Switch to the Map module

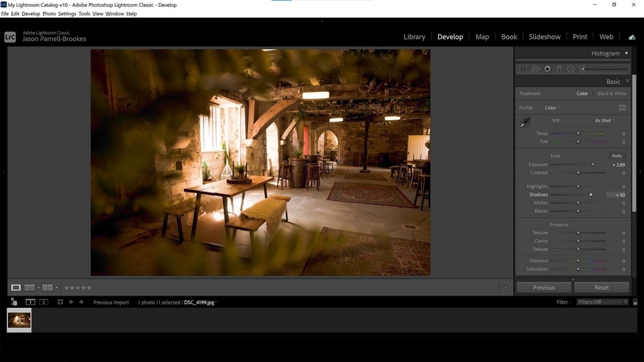coord(482,37)
